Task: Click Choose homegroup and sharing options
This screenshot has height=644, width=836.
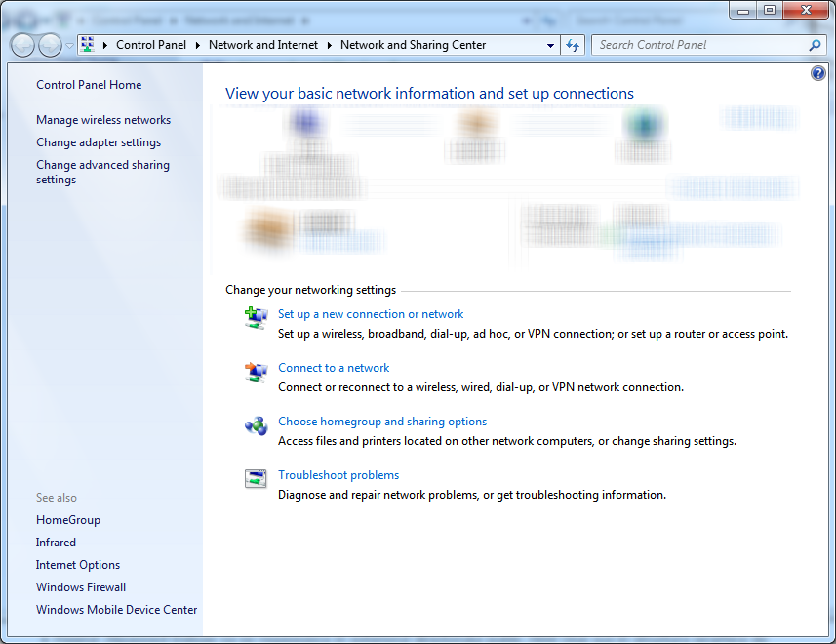Action: pyautogui.click(x=382, y=422)
